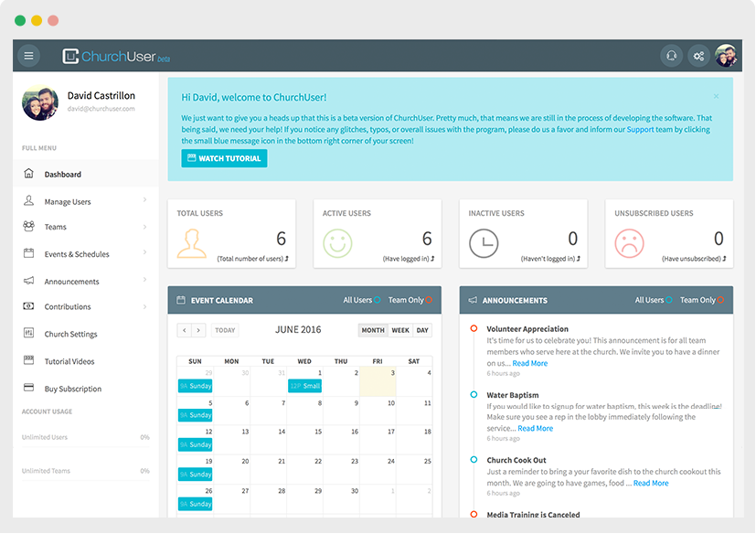Click the David Castrillon profile photo in sidebar

click(x=40, y=102)
